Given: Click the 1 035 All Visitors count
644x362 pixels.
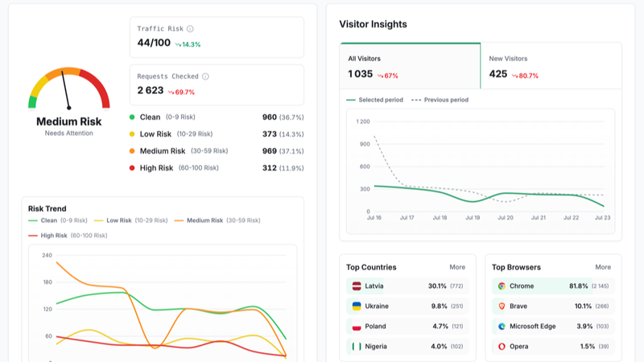Looking at the screenshot, I should click(x=360, y=74).
